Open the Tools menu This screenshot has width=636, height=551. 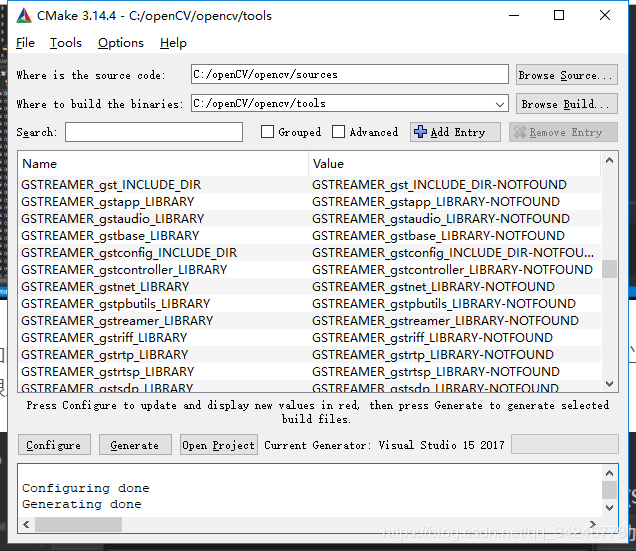click(66, 43)
